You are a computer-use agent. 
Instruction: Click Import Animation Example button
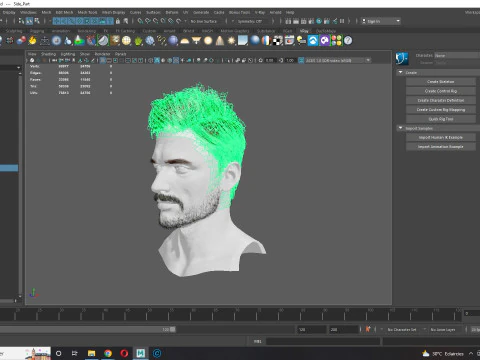coord(441,147)
